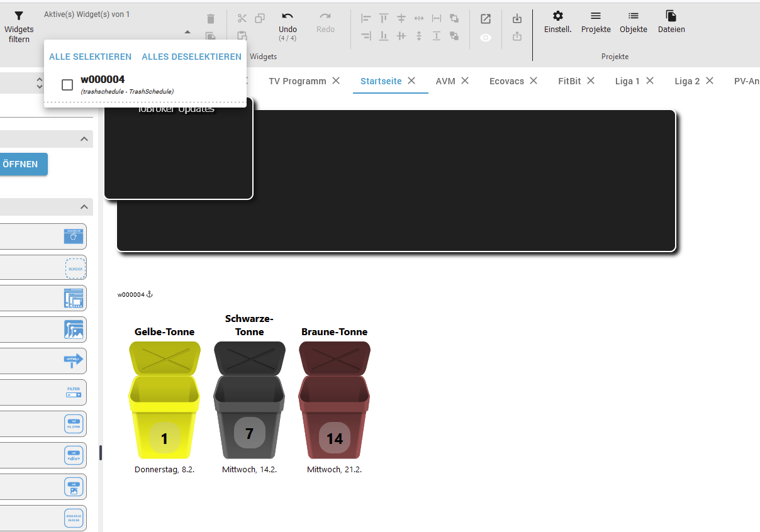Pick the palette widget with www link icon
The image size is (760, 532).
tap(74, 236)
